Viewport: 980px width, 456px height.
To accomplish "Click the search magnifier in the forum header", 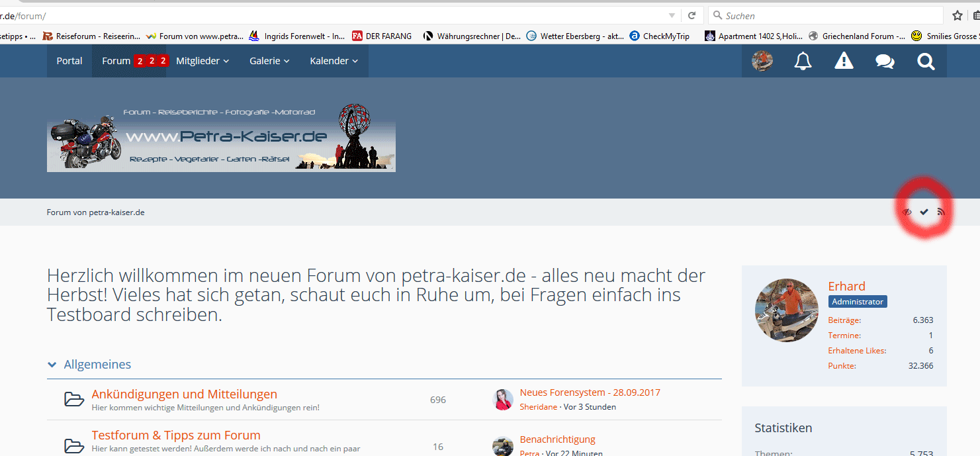I will [x=926, y=62].
